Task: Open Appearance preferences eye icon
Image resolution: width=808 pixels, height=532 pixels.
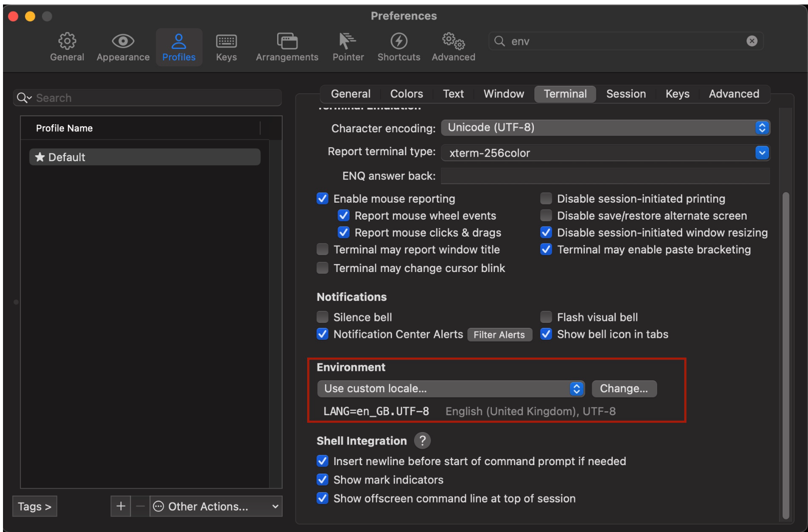Action: (123, 41)
